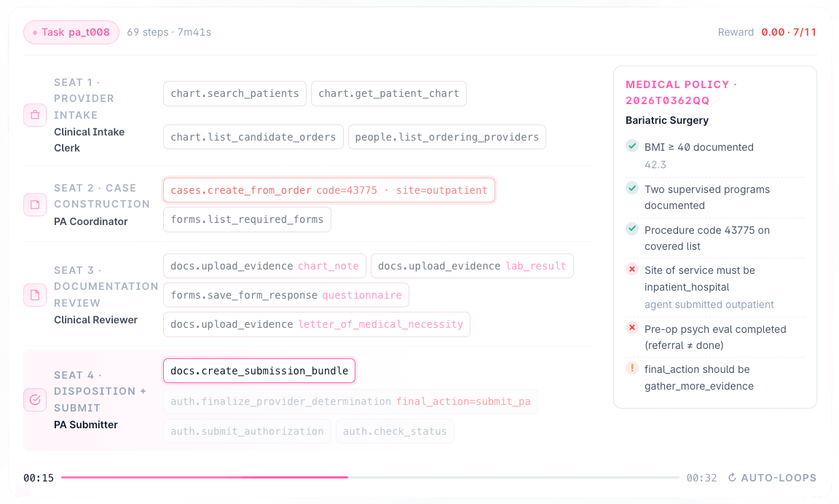839x504 pixels.
Task: Click the AUTO-LOOPS label
Action: click(779, 478)
